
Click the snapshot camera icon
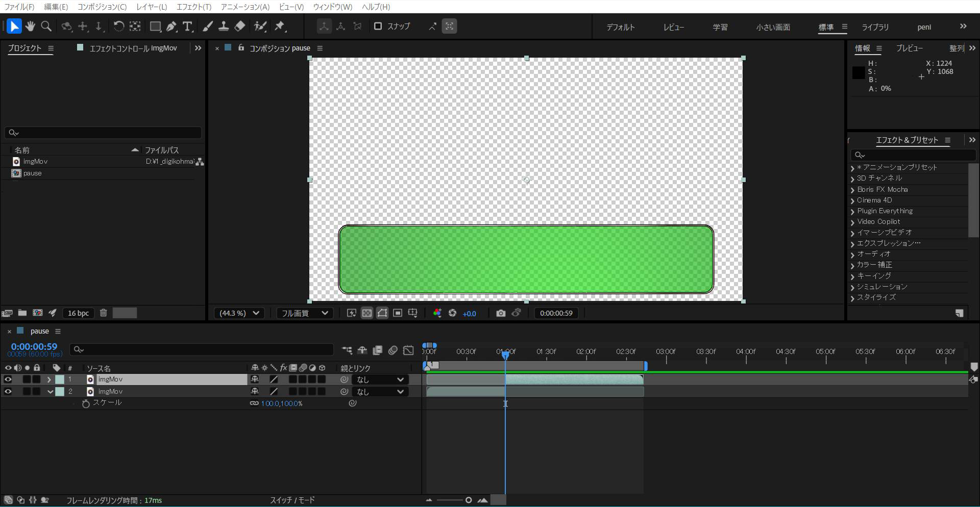click(x=501, y=313)
